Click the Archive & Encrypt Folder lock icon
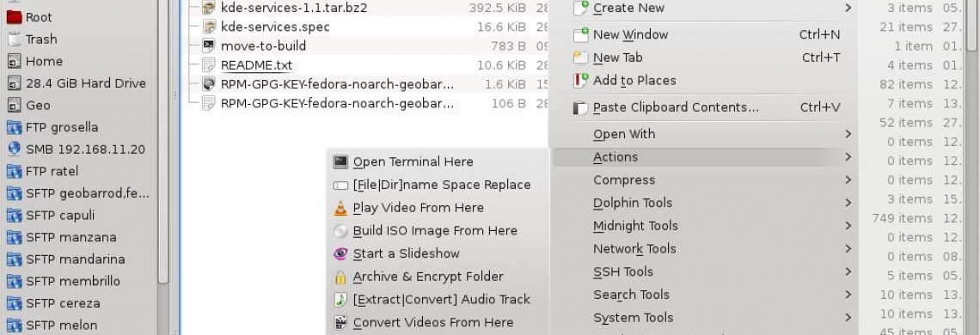This screenshot has width=980, height=335. (340, 277)
